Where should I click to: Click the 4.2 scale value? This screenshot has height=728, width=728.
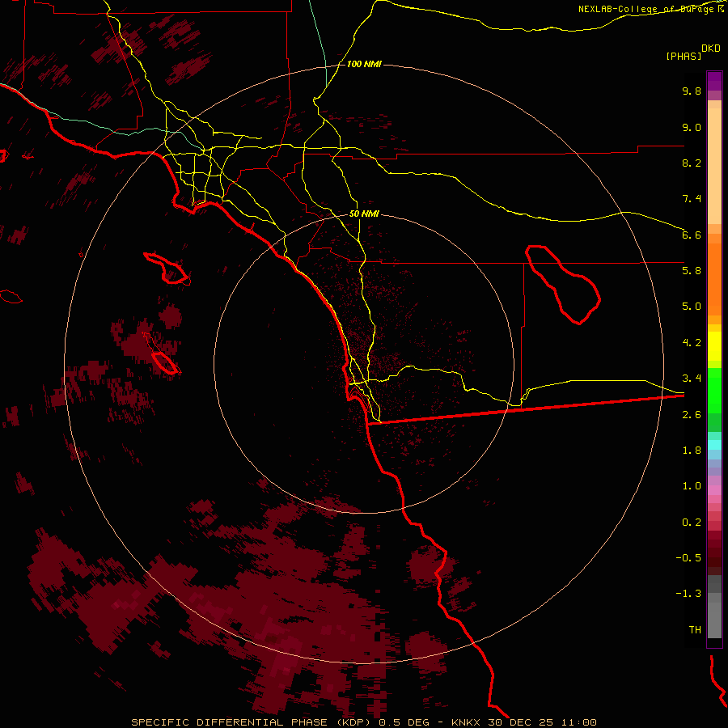[692, 343]
